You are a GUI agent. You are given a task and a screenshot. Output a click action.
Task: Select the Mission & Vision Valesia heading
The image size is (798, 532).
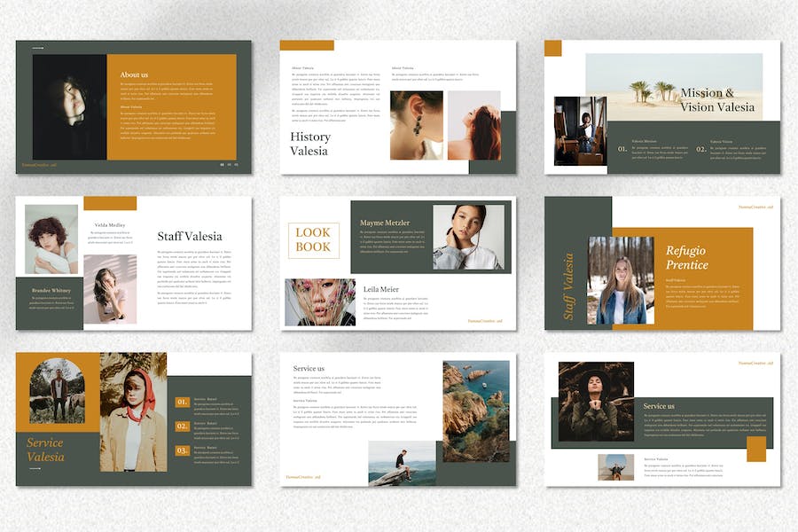[717, 99]
